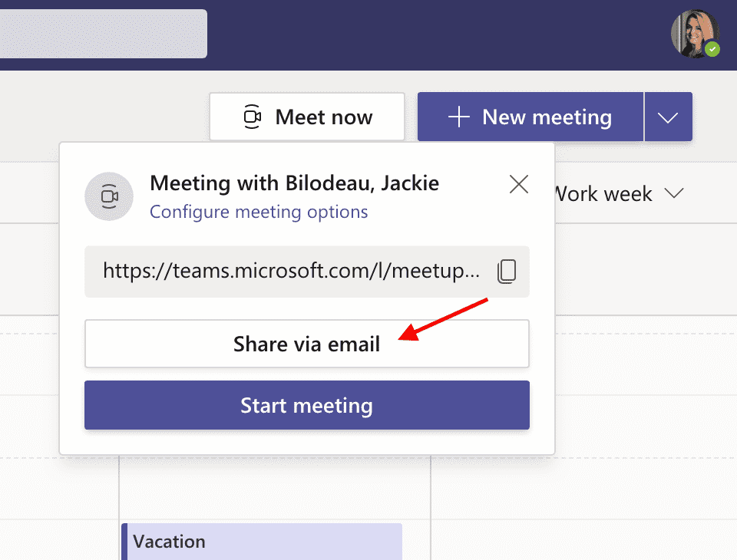Click the round meeting camera icon in popup
737x560 pixels.
(x=109, y=196)
